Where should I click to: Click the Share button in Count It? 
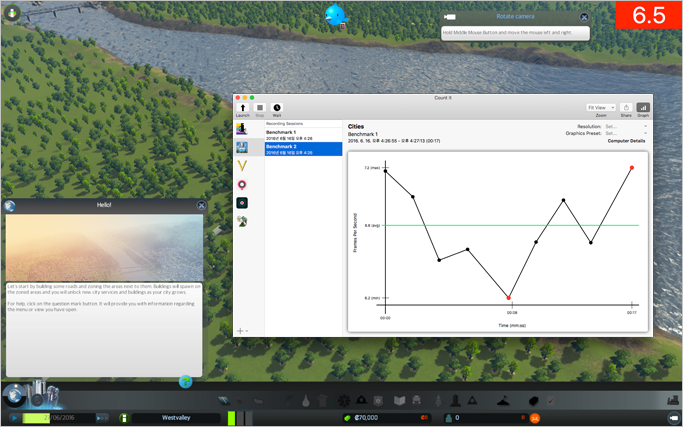(626, 108)
